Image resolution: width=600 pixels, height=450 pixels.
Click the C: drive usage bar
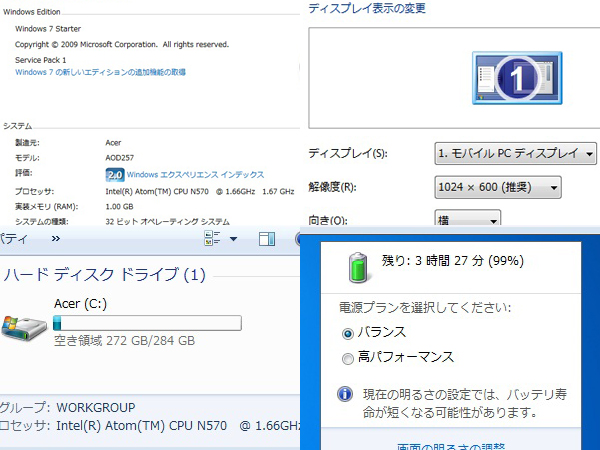pos(147,323)
